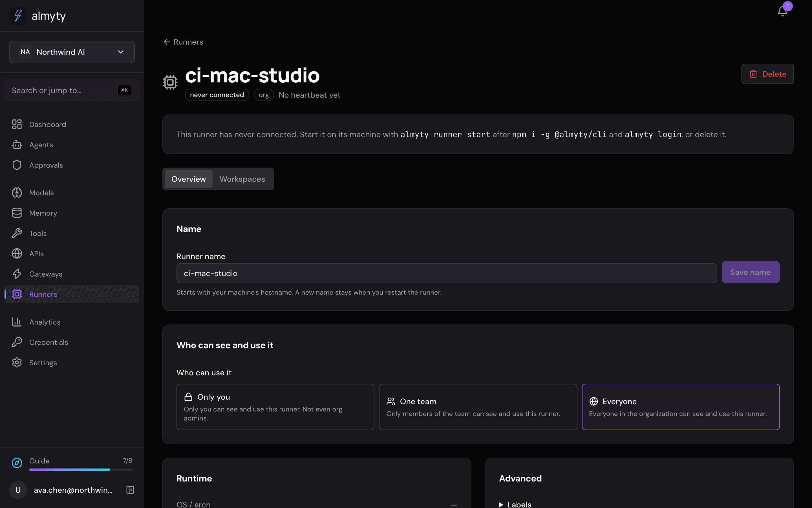The image size is (812, 508).
Task: Select the Only you access option
Action: point(275,407)
